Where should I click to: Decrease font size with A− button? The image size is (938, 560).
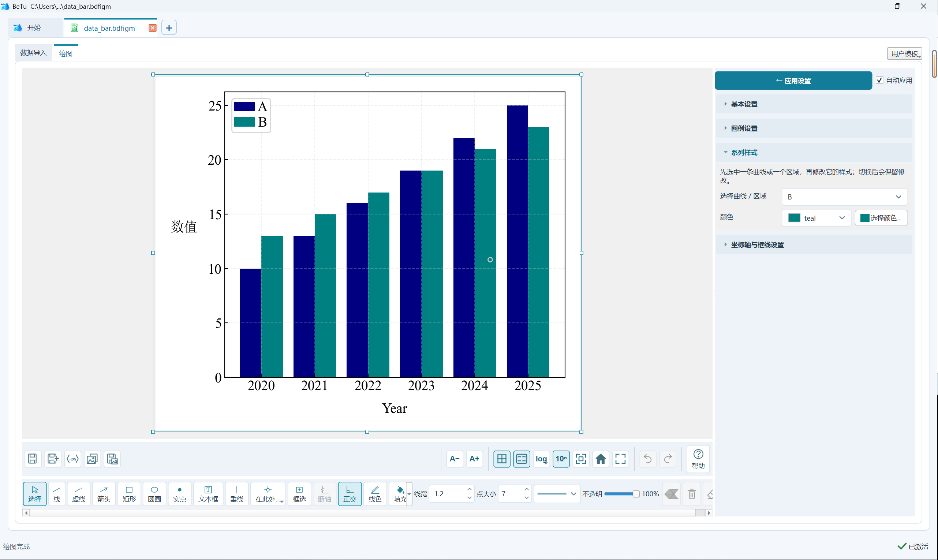[455, 459]
